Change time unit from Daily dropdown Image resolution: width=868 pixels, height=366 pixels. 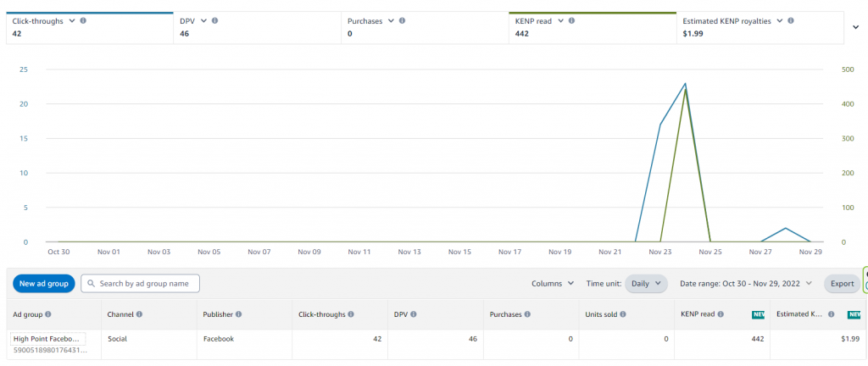(x=646, y=283)
